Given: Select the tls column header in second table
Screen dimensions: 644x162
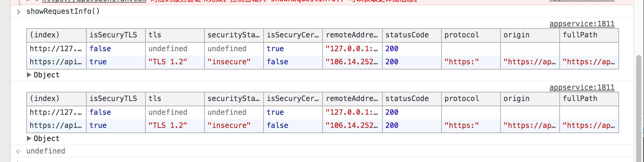Looking at the screenshot, I should click(x=155, y=99).
